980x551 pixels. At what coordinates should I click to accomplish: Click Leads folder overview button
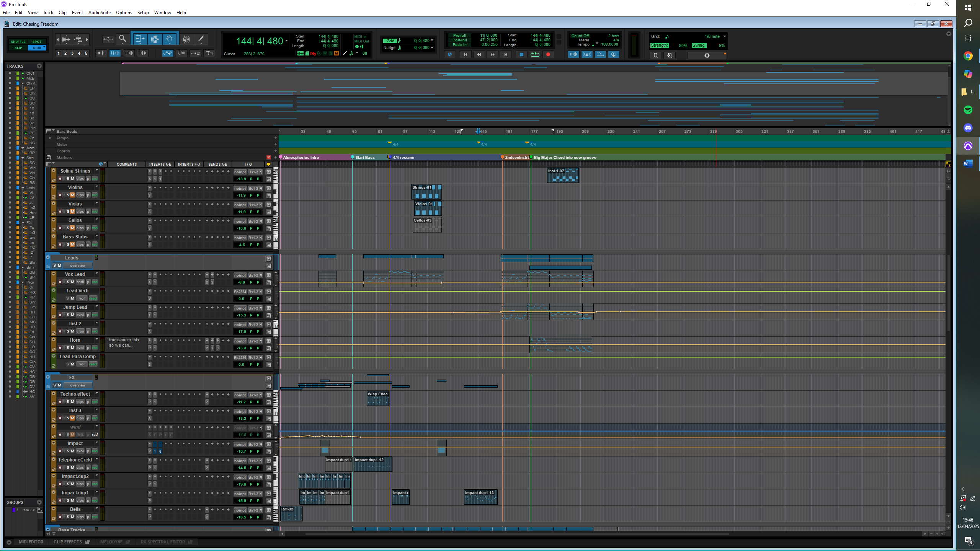pos(78,266)
